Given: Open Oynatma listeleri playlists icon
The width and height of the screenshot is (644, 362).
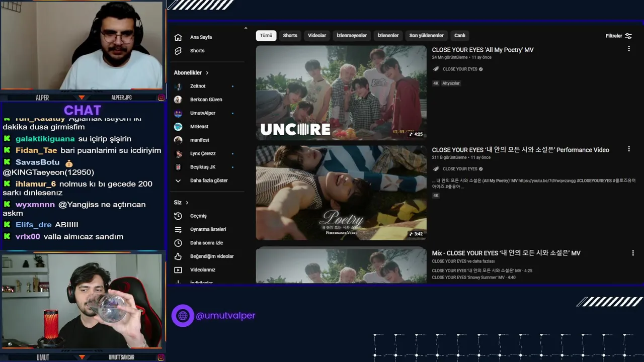Looking at the screenshot, I should (178, 229).
